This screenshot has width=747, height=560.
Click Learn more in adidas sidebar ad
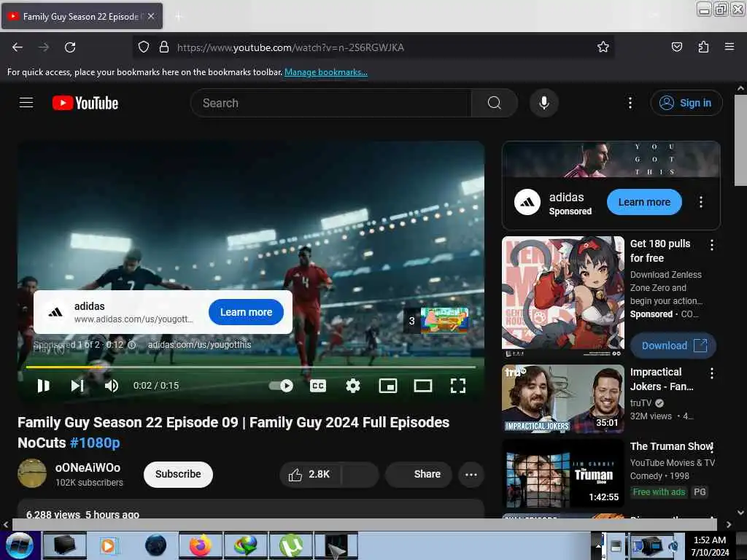pos(644,202)
